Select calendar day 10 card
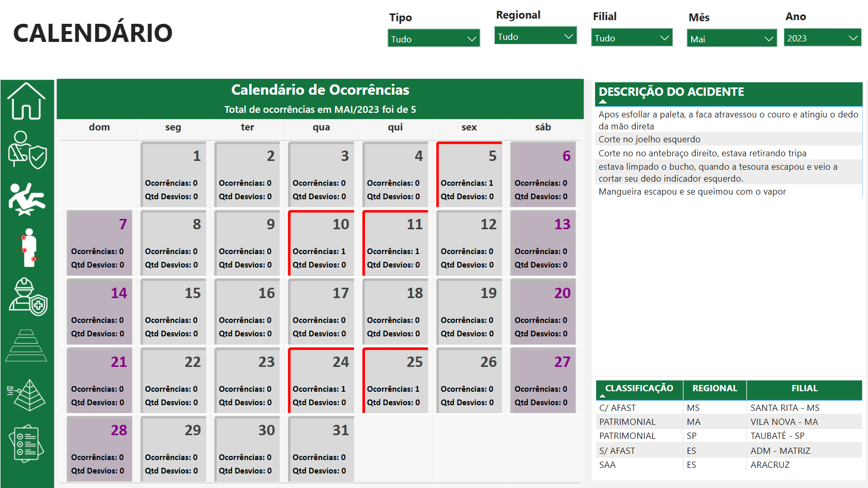This screenshot has width=868, height=488. point(321,243)
